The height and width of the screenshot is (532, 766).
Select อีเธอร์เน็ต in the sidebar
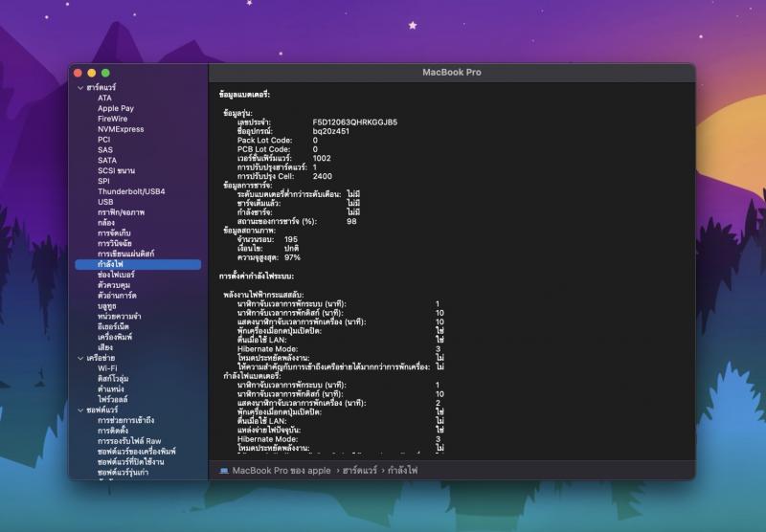[x=113, y=326]
